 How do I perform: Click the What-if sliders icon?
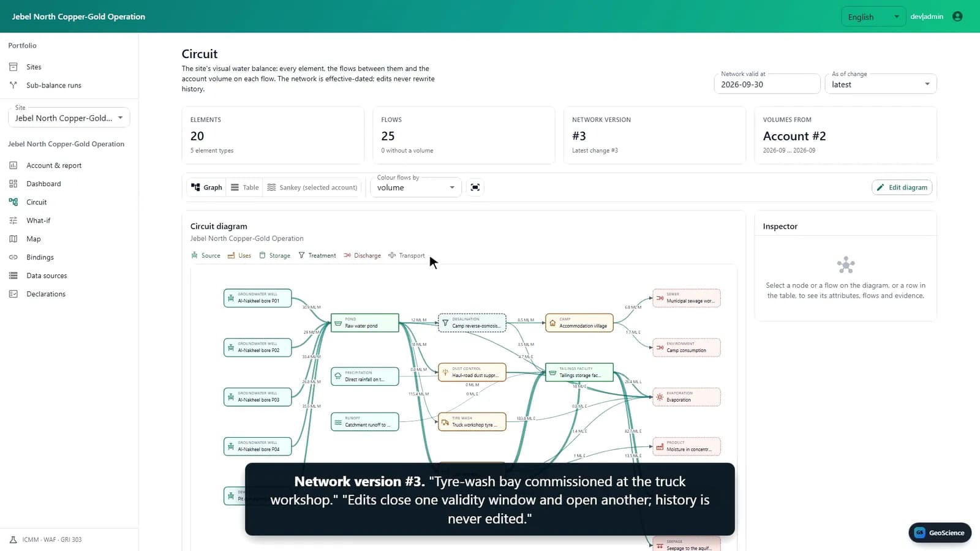click(x=13, y=220)
